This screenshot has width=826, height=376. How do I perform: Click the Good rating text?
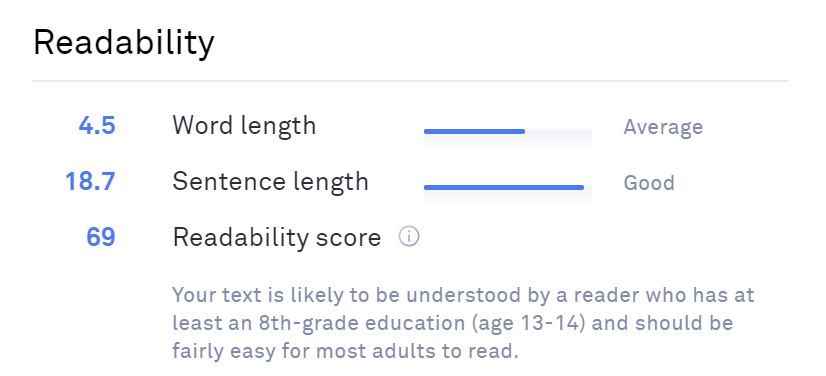(649, 183)
